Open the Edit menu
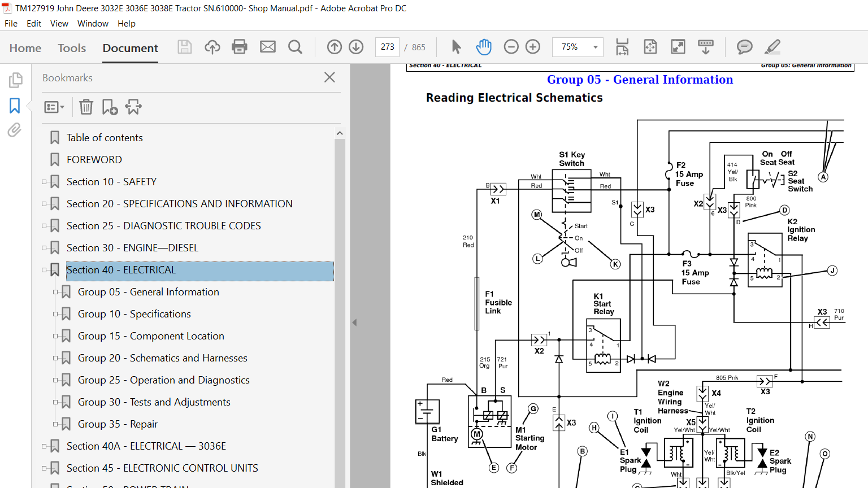The image size is (868, 488). pyautogui.click(x=34, y=24)
